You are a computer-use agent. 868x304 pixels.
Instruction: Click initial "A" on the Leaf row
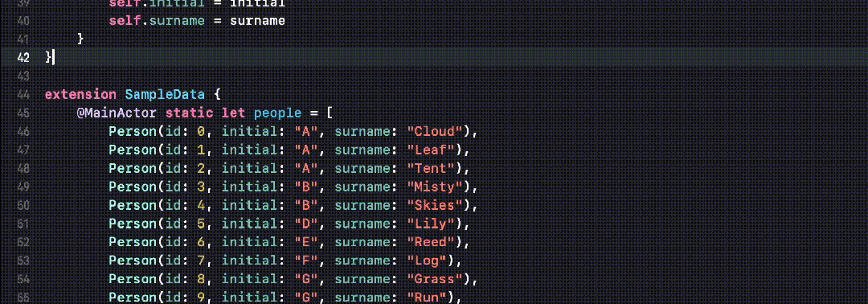tap(305, 150)
